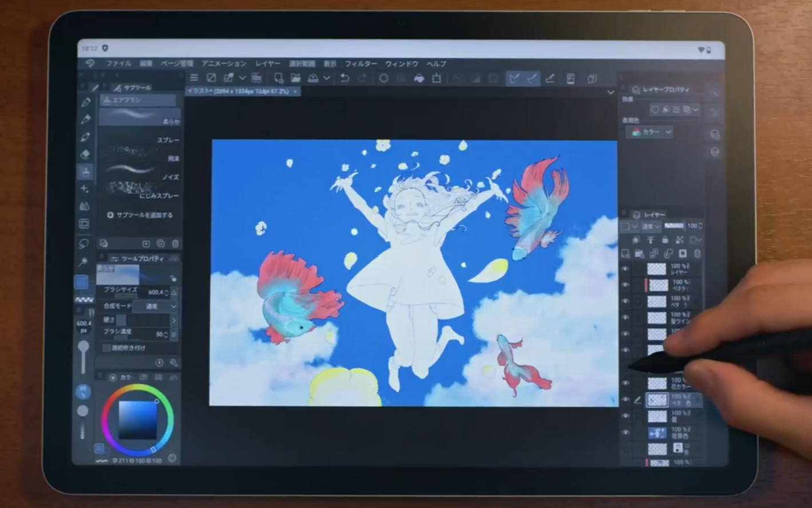This screenshot has height=508, width=812.
Task: Open the フィルター menu
Action: coord(361,64)
